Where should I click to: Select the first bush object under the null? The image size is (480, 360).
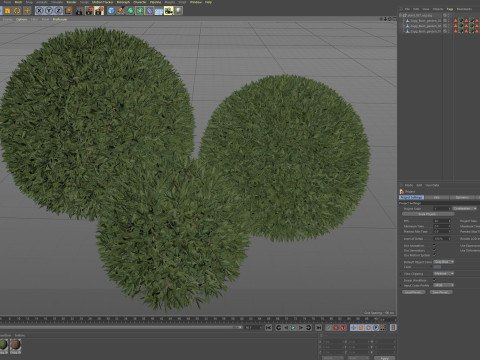[426, 21]
